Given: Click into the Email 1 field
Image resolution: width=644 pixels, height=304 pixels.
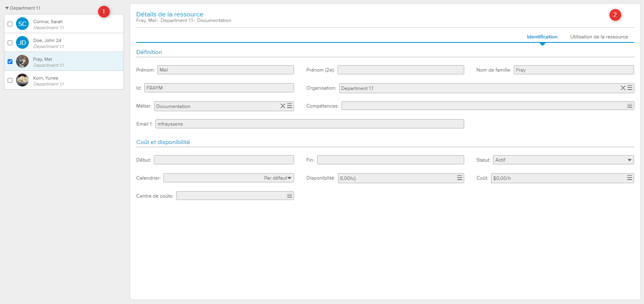Looking at the screenshot, I should pyautogui.click(x=310, y=124).
